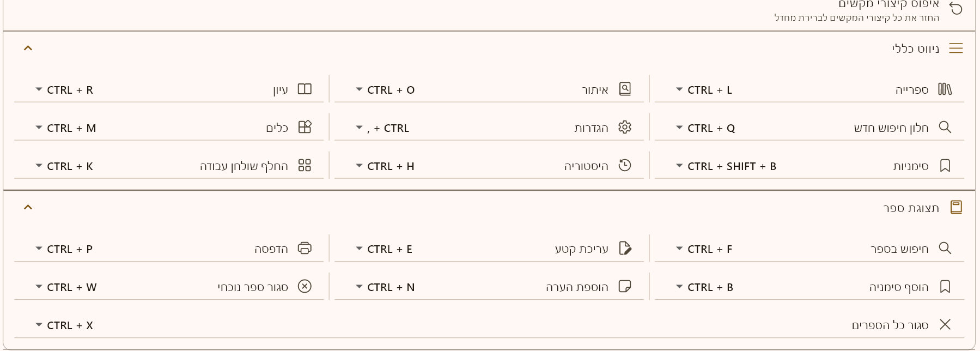Click the book locator (איתור) icon
The height and width of the screenshot is (351, 980).
625,89
